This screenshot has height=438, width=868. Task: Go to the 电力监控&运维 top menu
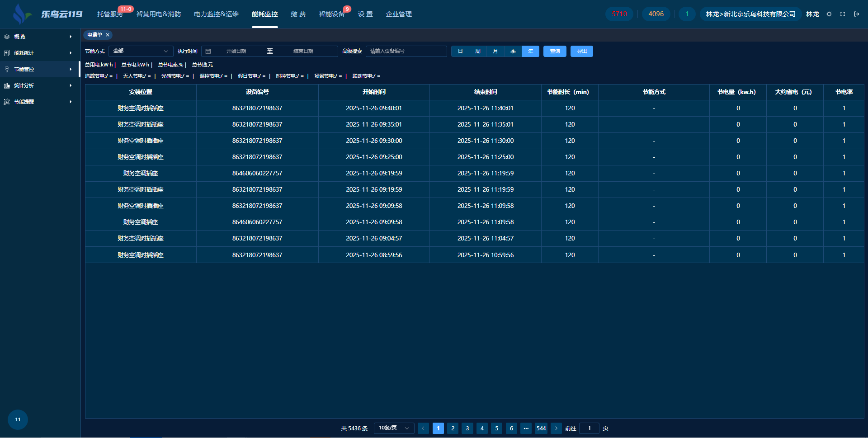[x=216, y=14]
